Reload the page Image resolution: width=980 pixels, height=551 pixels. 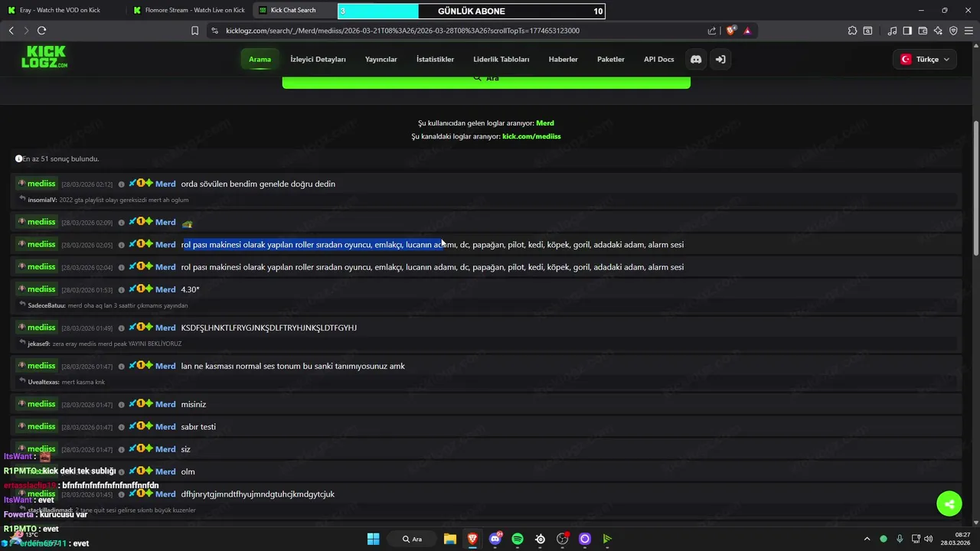pyautogui.click(x=41, y=31)
